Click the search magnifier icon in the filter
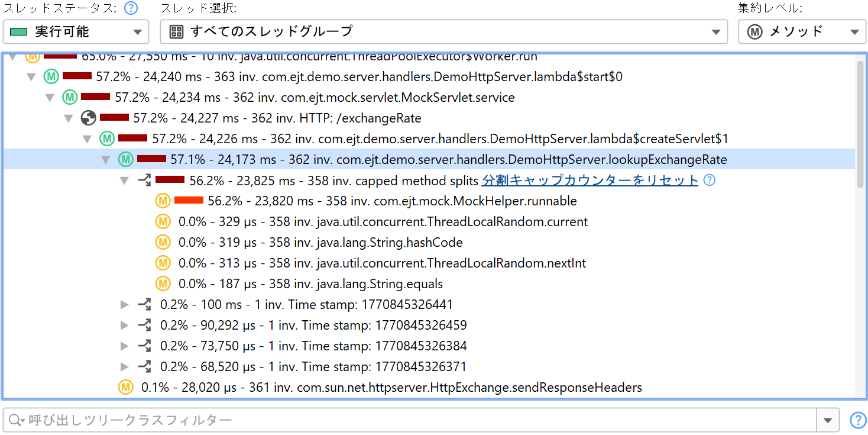868x435 pixels. 14,421
